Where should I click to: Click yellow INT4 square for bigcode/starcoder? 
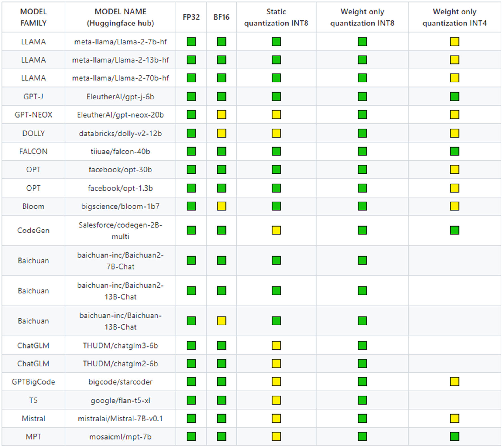coord(454,382)
